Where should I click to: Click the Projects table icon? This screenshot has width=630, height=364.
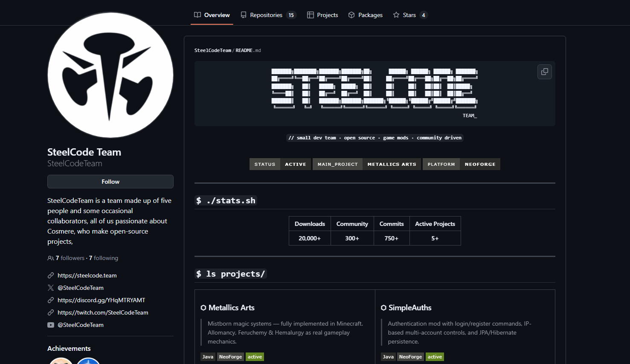(x=311, y=15)
